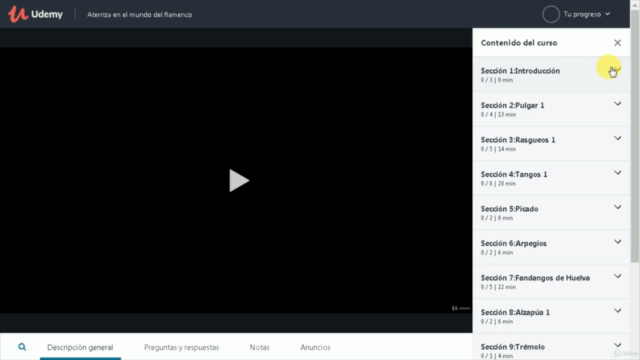The image size is (640, 360).
Task: Switch to Descripción general tab
Action: pyautogui.click(x=80, y=347)
